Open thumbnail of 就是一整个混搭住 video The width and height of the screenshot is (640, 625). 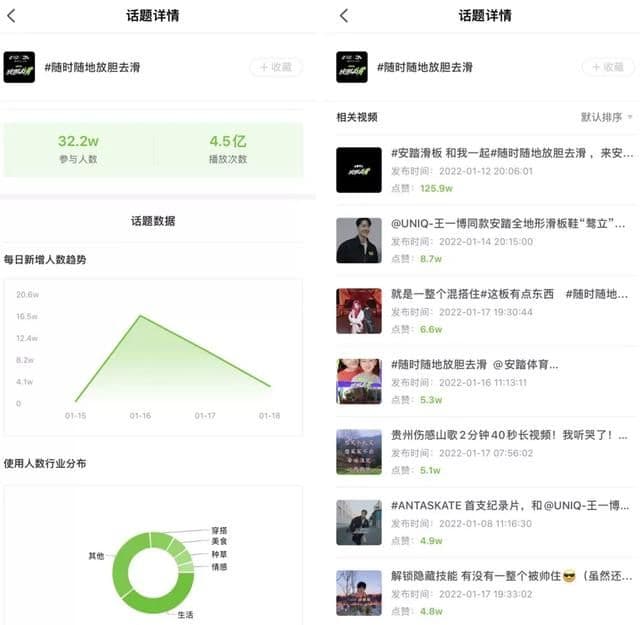click(359, 311)
